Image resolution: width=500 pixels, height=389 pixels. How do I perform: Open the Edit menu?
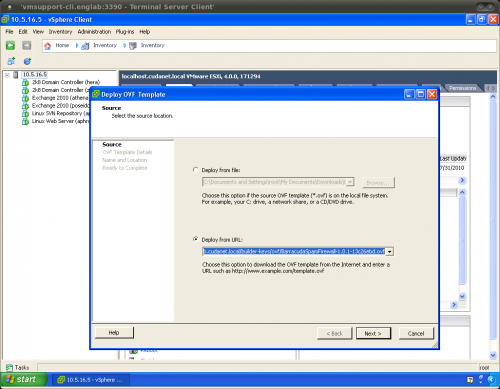[x=23, y=32]
